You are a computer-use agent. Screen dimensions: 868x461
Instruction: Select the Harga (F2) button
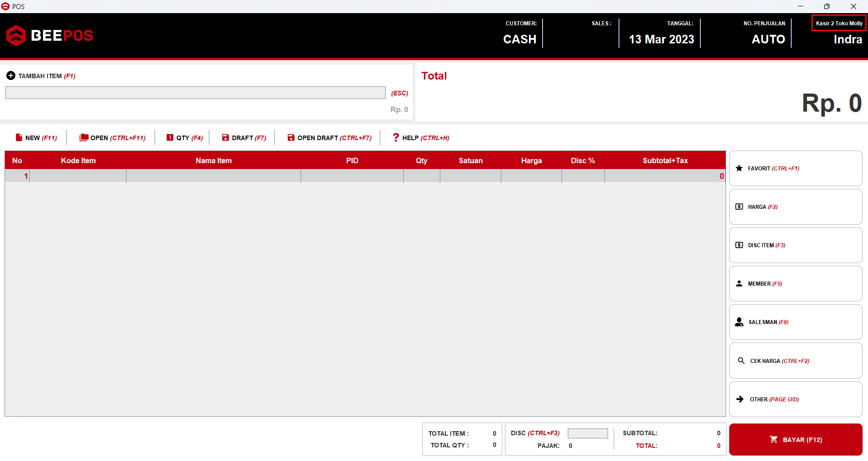coord(795,207)
